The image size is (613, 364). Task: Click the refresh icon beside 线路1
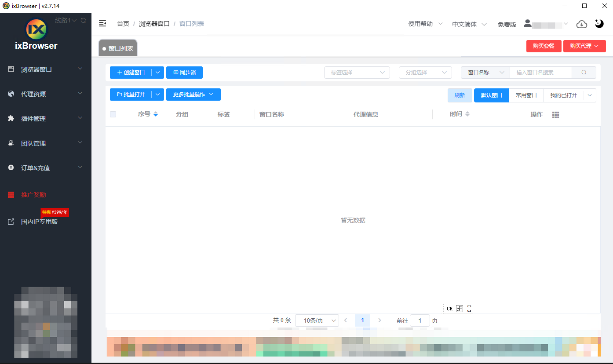click(x=84, y=20)
